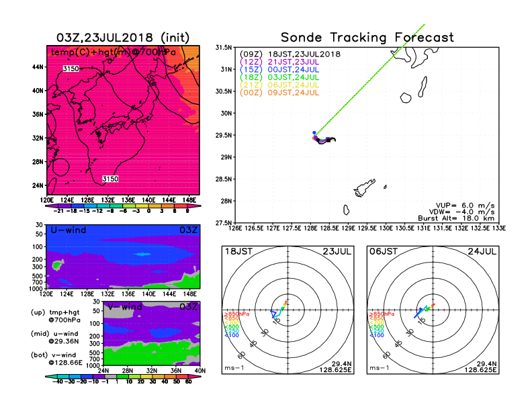Click the blue '<100' key in 06JST hodograph
The image size is (532, 411).
(x=377, y=335)
